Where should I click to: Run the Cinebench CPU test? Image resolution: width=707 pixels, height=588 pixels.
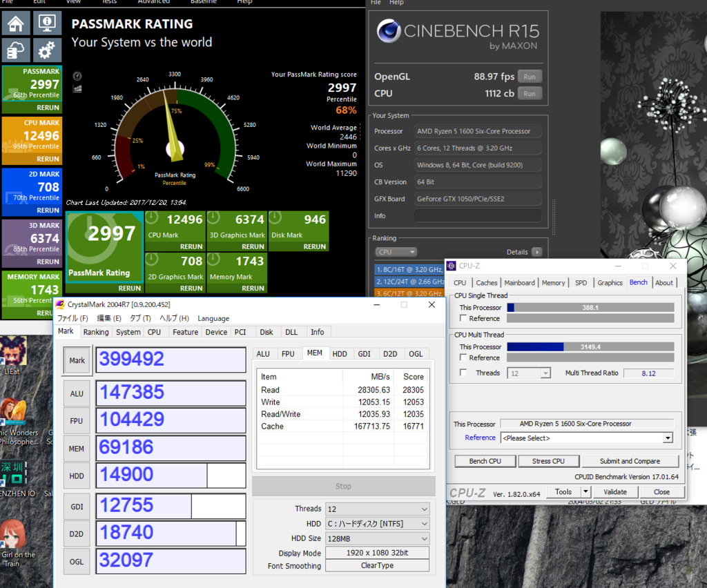(x=530, y=94)
